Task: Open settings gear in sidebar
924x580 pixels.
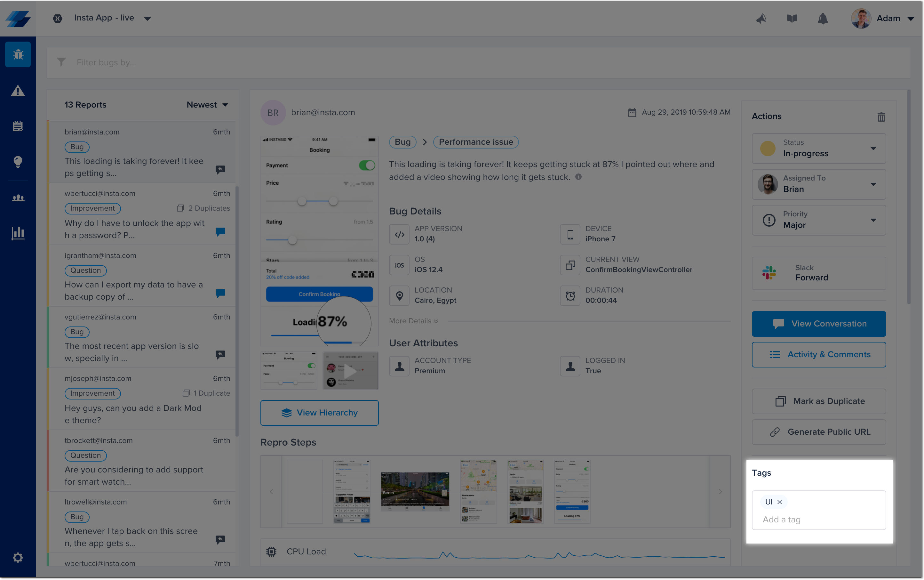Action: click(x=18, y=557)
